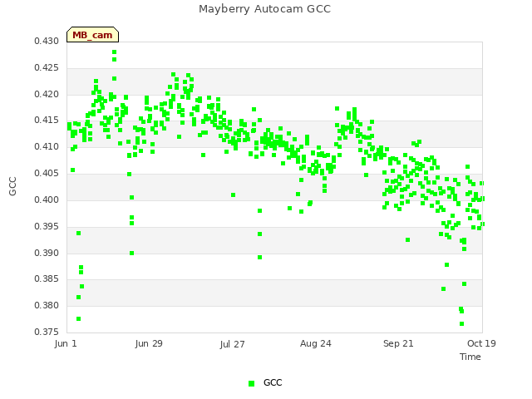
Task: Click the GCC legend label text
Action: tap(273, 382)
